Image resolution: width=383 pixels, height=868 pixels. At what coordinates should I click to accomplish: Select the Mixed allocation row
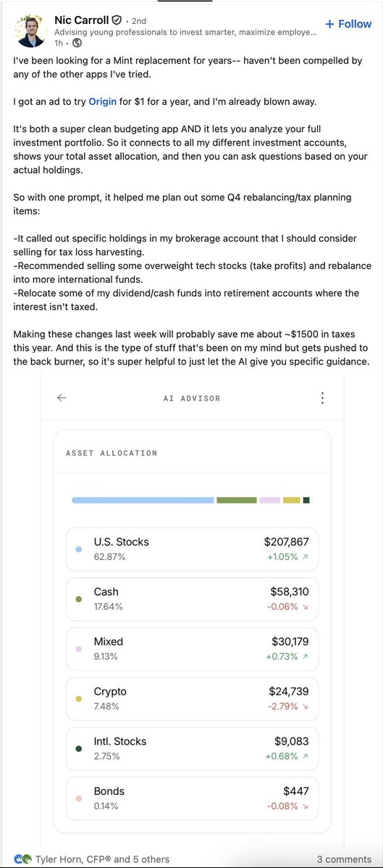[x=191, y=649]
